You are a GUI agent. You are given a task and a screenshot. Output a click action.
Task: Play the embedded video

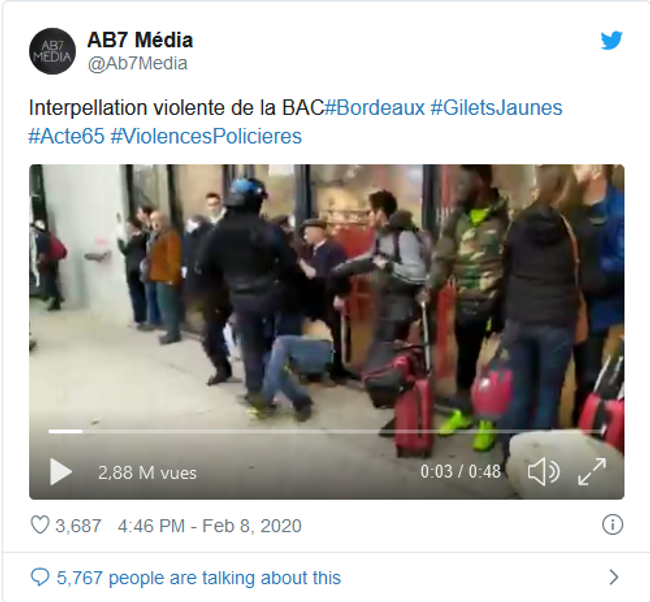pyautogui.click(x=61, y=471)
